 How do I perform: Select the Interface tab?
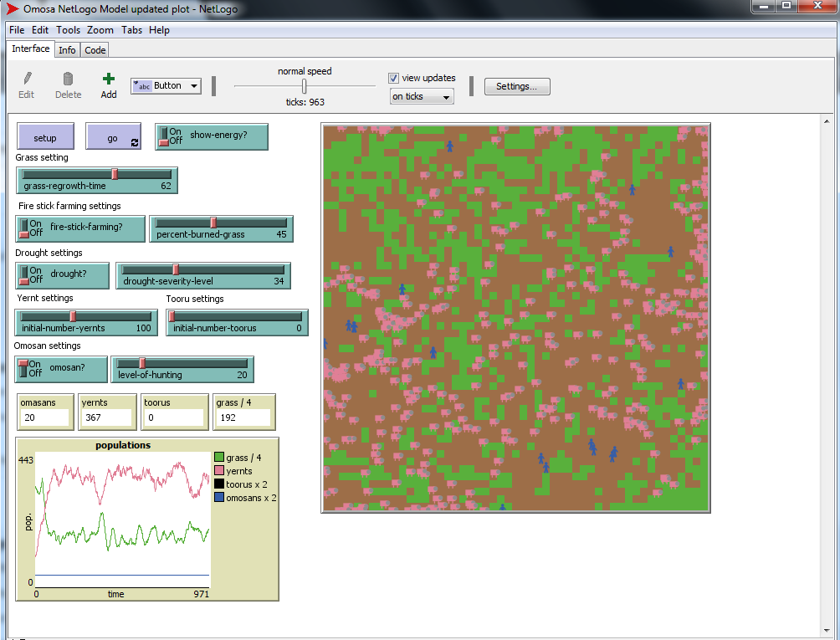(30, 49)
